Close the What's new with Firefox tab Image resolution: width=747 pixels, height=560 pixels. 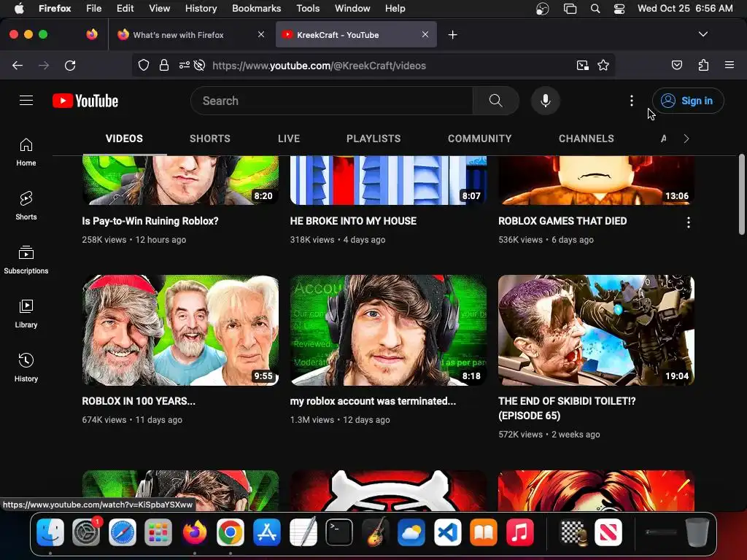(x=261, y=34)
